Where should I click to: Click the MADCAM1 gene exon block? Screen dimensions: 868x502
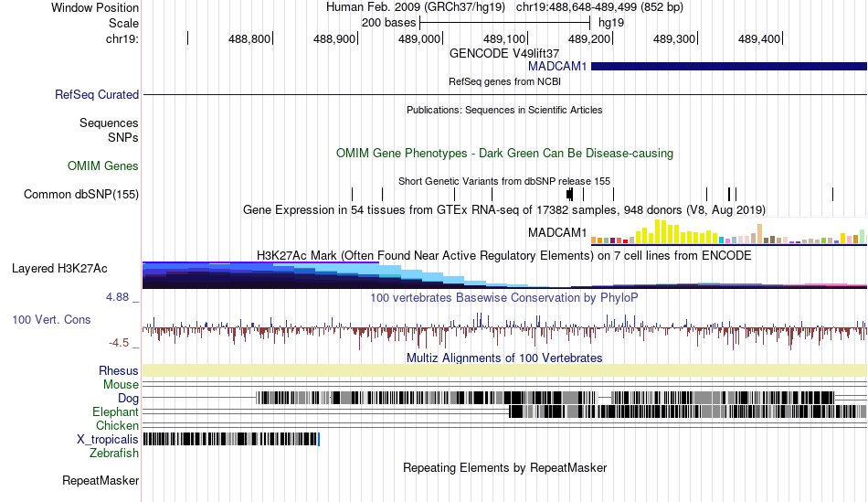(728, 67)
